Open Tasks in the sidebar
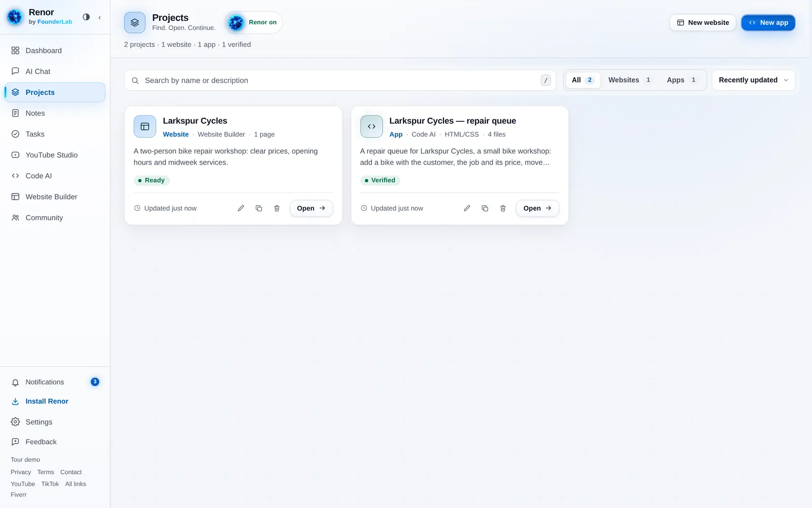Screen dimensions: 812x508 point(55,134)
